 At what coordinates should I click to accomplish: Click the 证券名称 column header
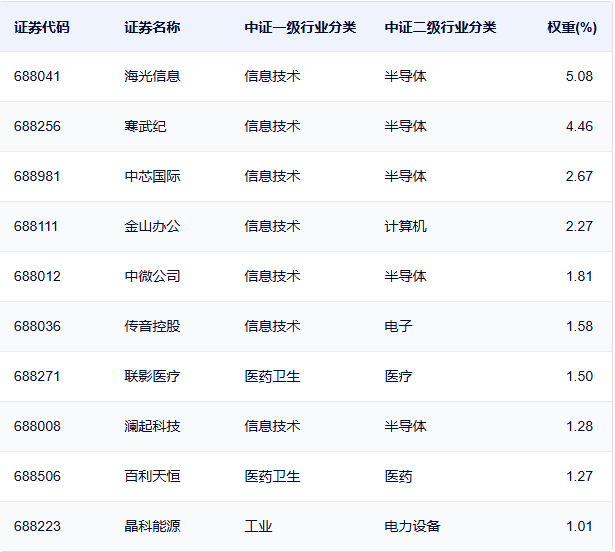click(x=152, y=27)
